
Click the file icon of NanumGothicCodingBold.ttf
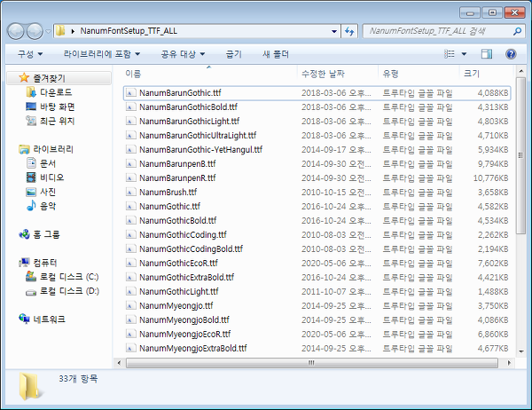pyautogui.click(x=131, y=249)
